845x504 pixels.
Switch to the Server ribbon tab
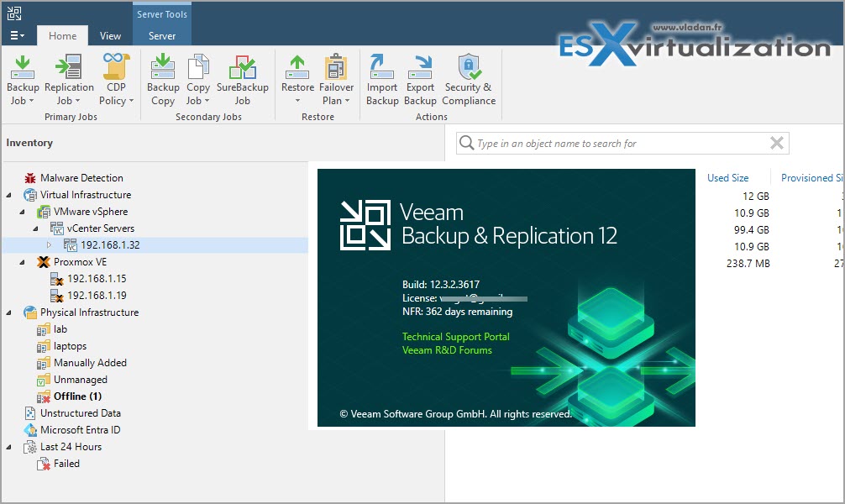161,35
